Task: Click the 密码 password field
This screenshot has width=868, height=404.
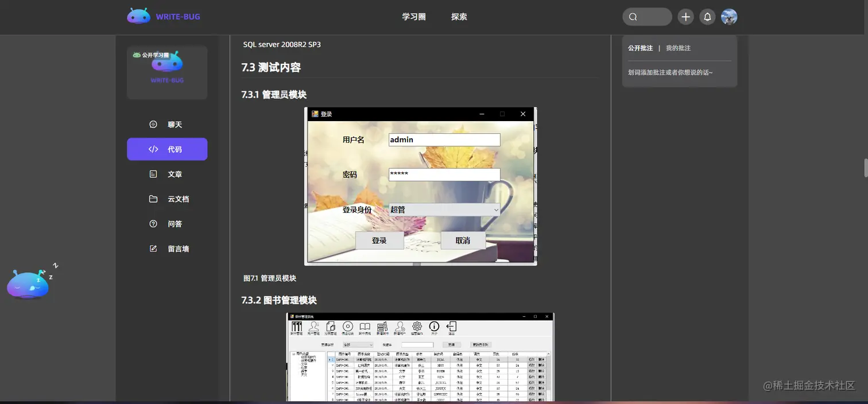Action: point(444,174)
